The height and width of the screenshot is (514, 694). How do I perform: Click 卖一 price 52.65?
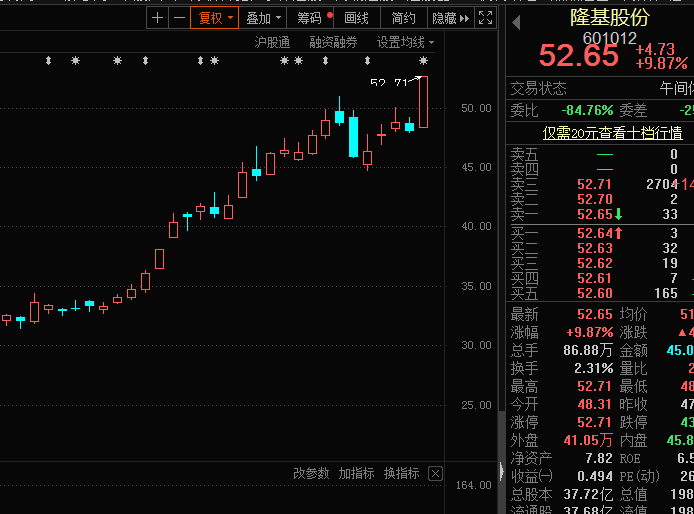594,214
